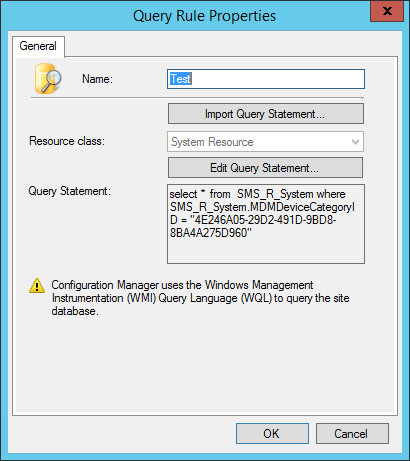Screen dimensions: 410x461
Task: Click the 'Resource class:' label
Action: point(67,141)
